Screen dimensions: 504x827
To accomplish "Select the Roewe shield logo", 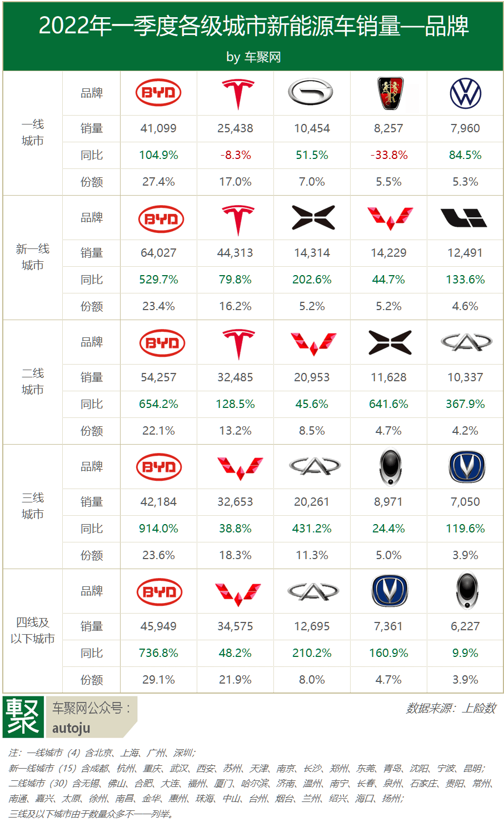I will tap(391, 93).
